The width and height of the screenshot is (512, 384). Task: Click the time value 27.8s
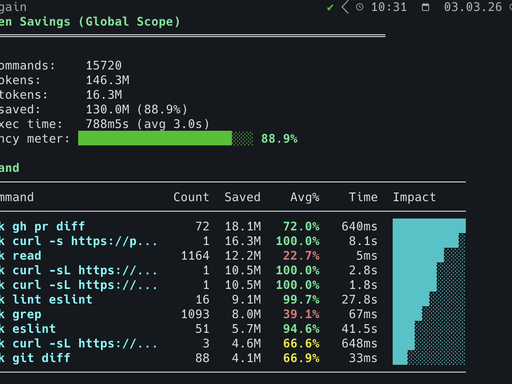tap(359, 299)
